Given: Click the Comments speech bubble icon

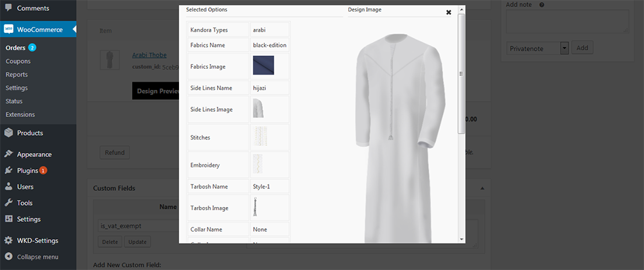Looking at the screenshot, I should 8,8.
